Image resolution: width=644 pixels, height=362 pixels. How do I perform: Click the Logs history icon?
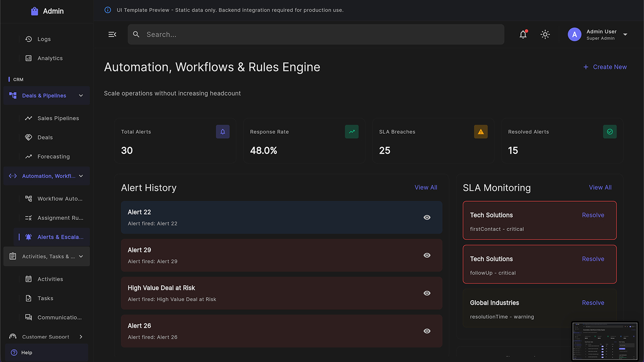(x=29, y=39)
